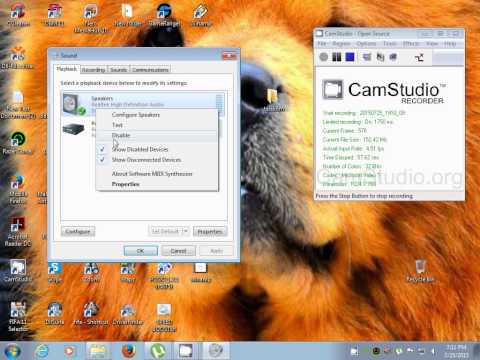Switch to the Recording tab
This screenshot has width=480, height=360.
(94, 70)
